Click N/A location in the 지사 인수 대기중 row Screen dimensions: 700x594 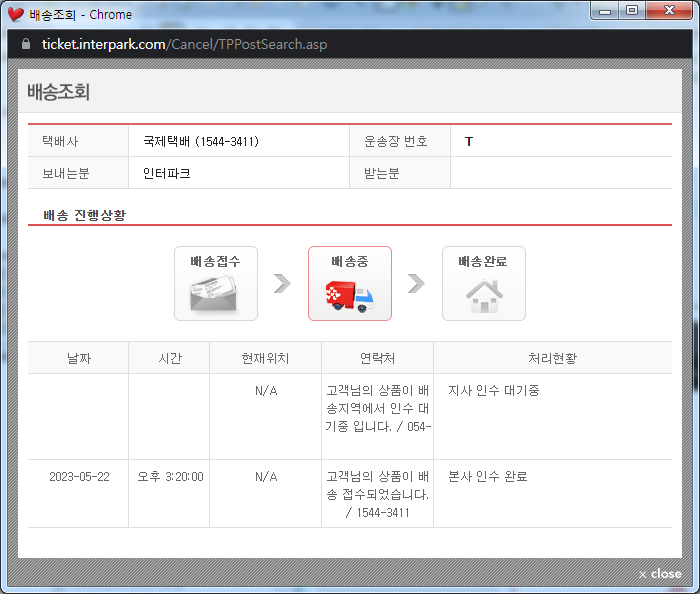point(266,391)
